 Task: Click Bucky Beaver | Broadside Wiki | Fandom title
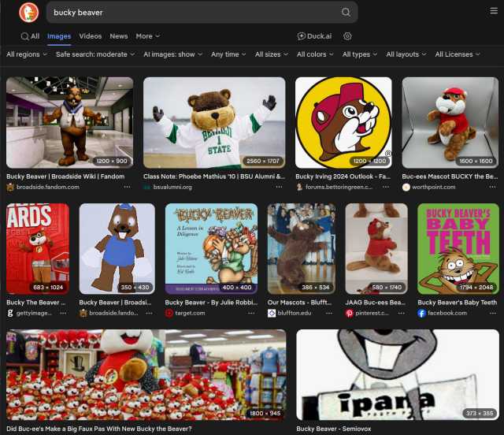tap(65, 177)
